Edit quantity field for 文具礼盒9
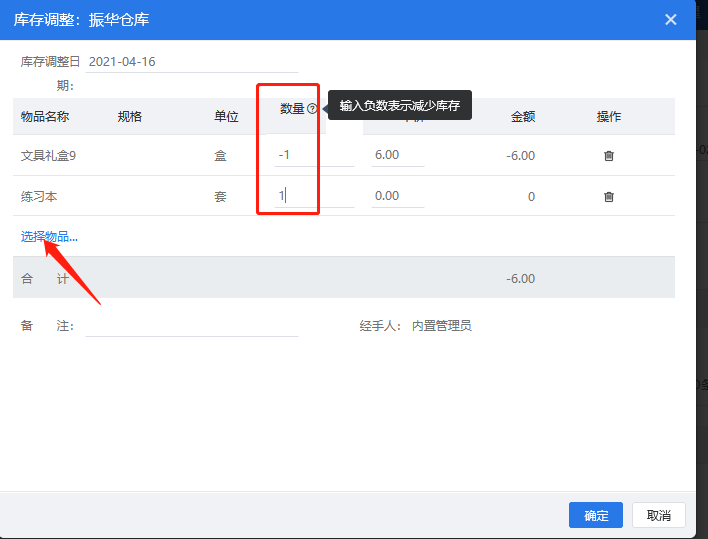This screenshot has height=539, width=708. point(314,155)
